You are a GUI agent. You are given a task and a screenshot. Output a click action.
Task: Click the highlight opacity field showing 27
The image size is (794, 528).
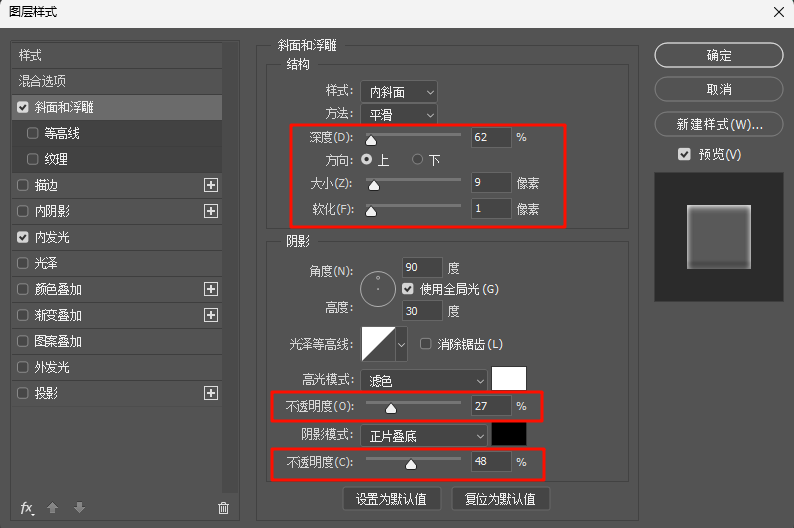(491, 406)
